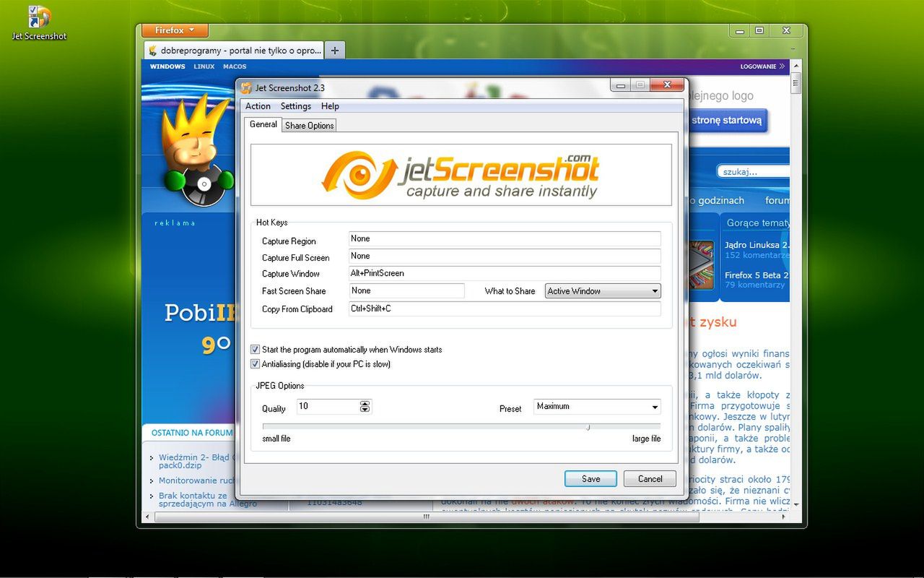This screenshot has height=578, width=924.
Task: Open the Firefox application menu button
Action: 175,30
